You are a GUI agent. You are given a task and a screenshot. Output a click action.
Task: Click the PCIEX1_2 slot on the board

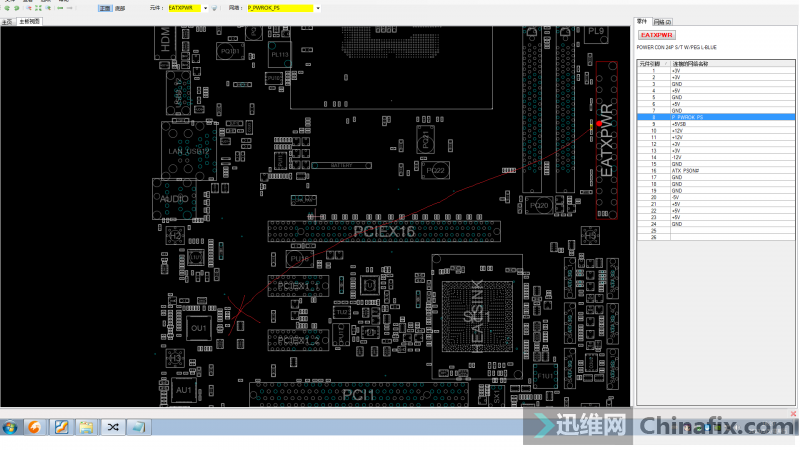point(298,340)
